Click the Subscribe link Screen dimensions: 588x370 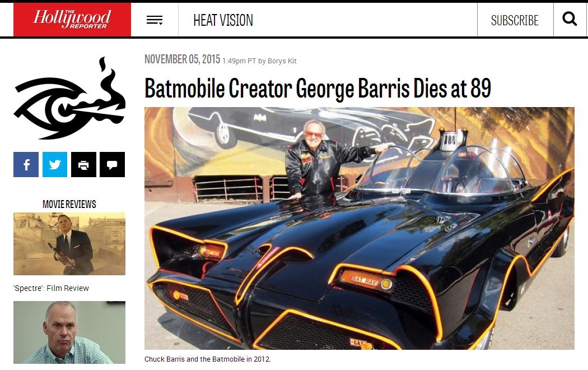515,20
